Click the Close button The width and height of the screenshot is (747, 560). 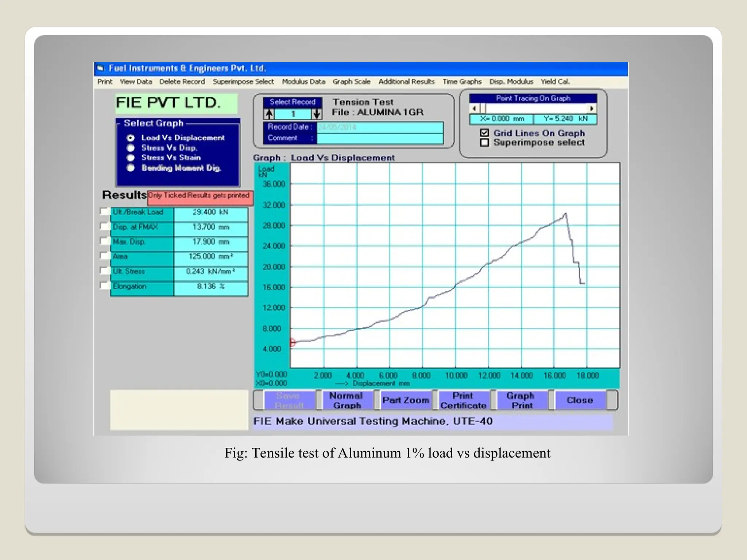[580, 400]
